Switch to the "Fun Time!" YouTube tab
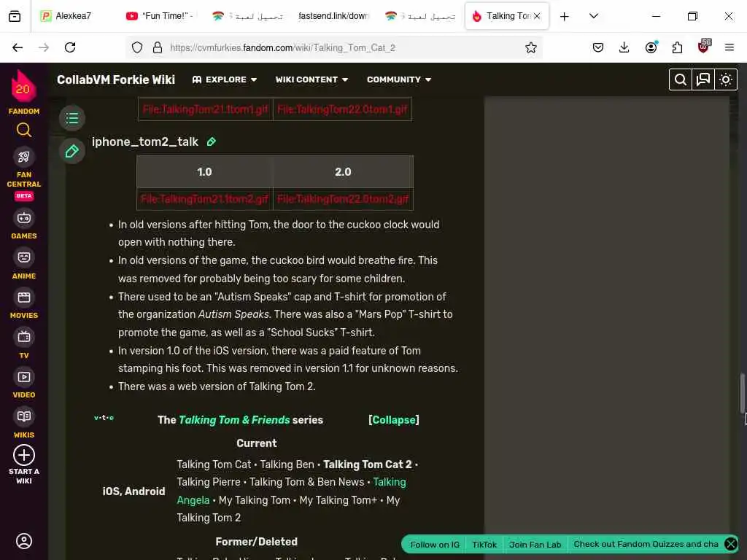 161,16
